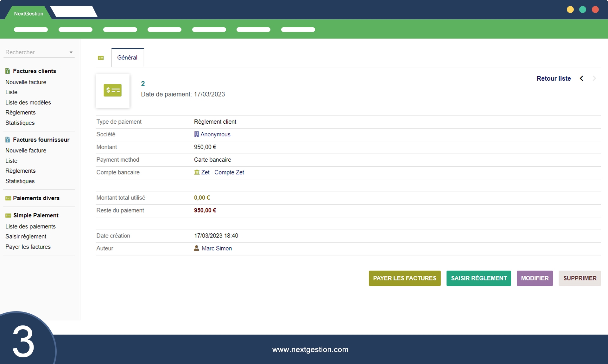The height and width of the screenshot is (364, 608).
Task: Open the Rechercher dropdown arrow
Action: tap(71, 52)
